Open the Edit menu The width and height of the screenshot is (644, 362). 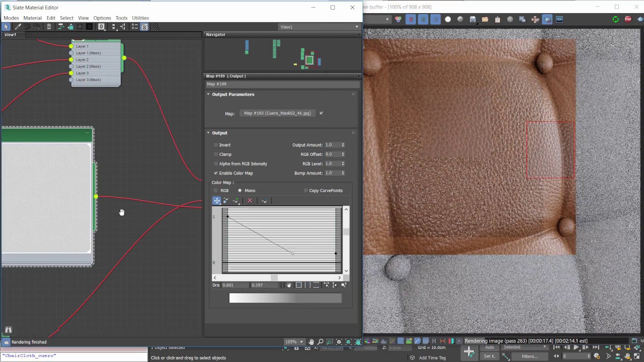click(51, 18)
